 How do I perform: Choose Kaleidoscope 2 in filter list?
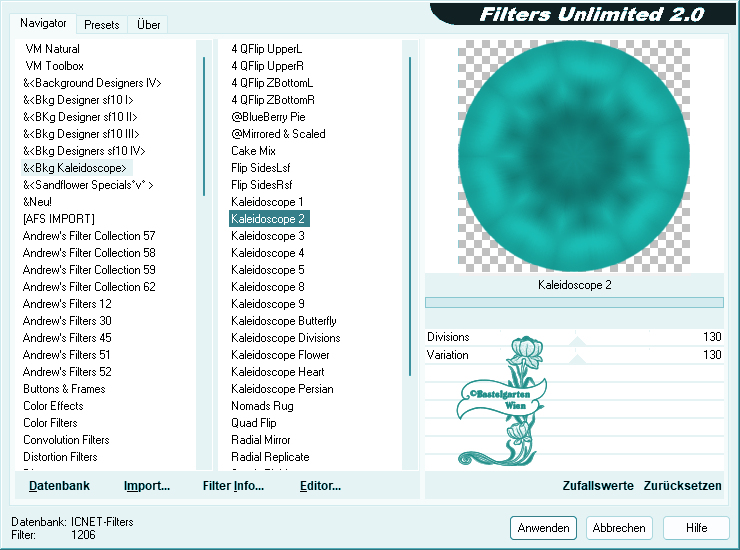pyautogui.click(x=269, y=219)
